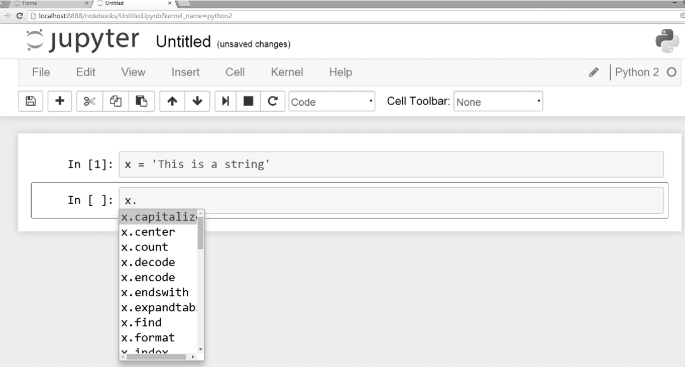Choose x.find from the completion list
This screenshot has height=367, width=685.
click(x=158, y=322)
